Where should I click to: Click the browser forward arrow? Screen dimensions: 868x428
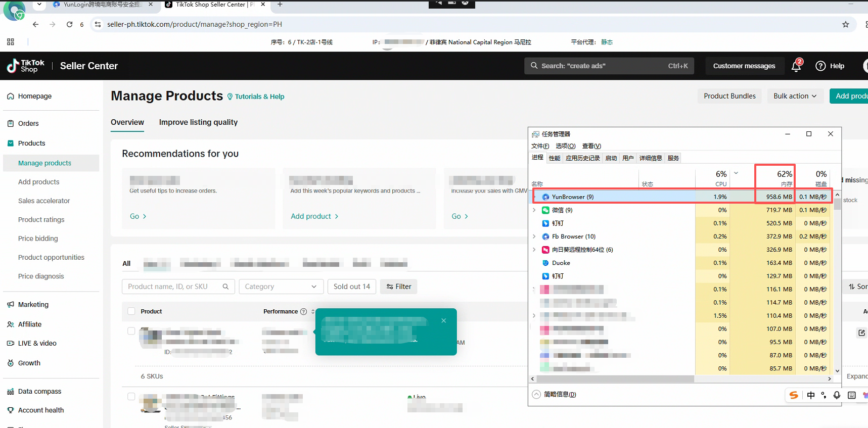(53, 24)
